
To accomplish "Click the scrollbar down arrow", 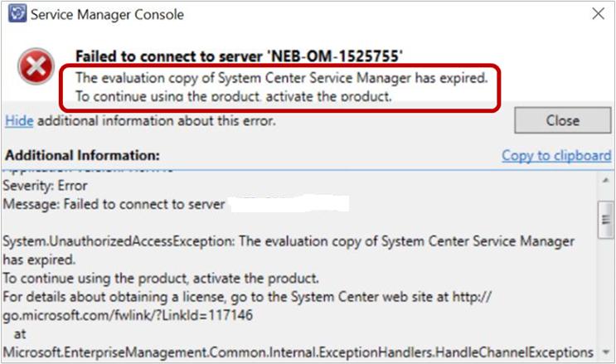I will 606,352.
